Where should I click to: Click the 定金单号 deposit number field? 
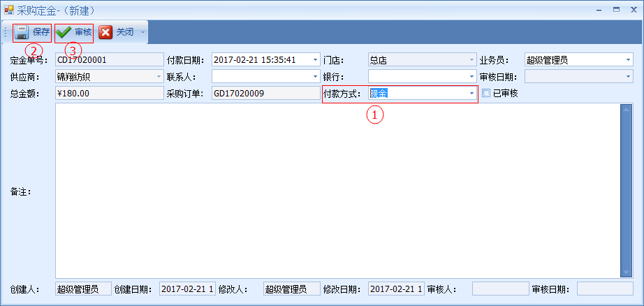pos(108,60)
